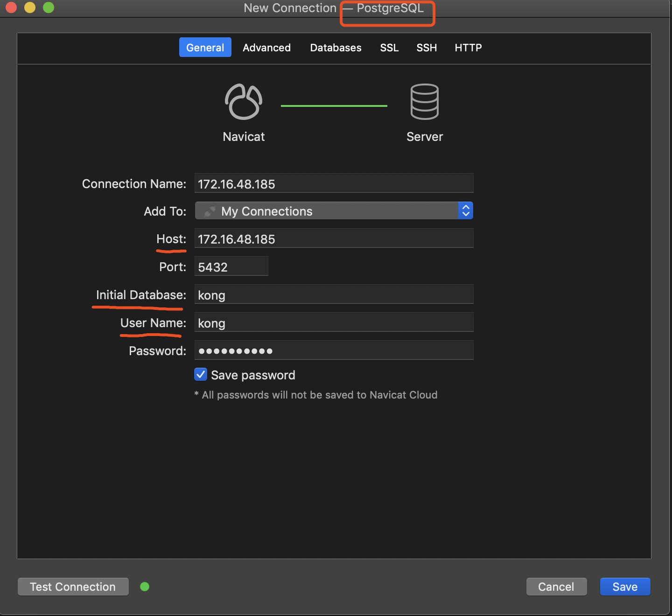Click the Test Connection button

point(73,587)
